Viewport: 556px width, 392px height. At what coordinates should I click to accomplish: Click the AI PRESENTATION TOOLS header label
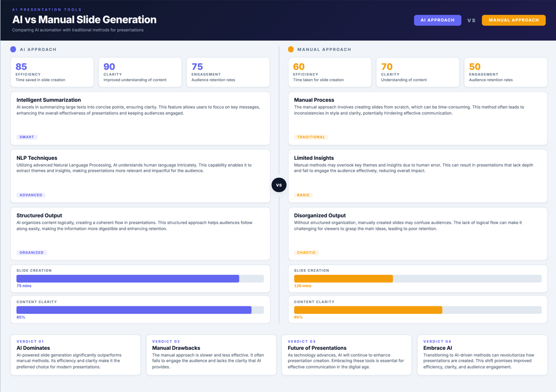(47, 10)
